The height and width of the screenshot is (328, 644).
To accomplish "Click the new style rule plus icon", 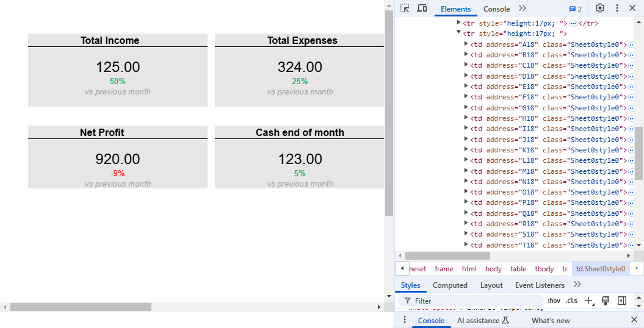I will 588,301.
